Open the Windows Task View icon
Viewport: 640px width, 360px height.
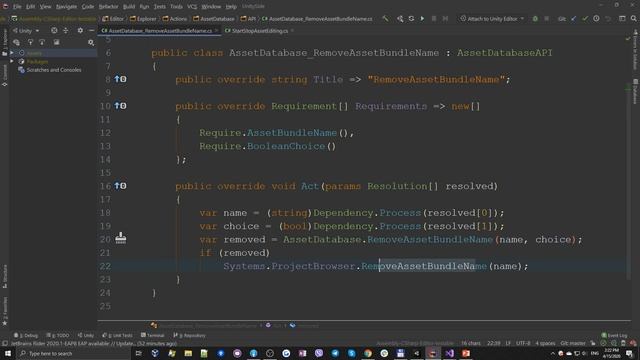138,353
